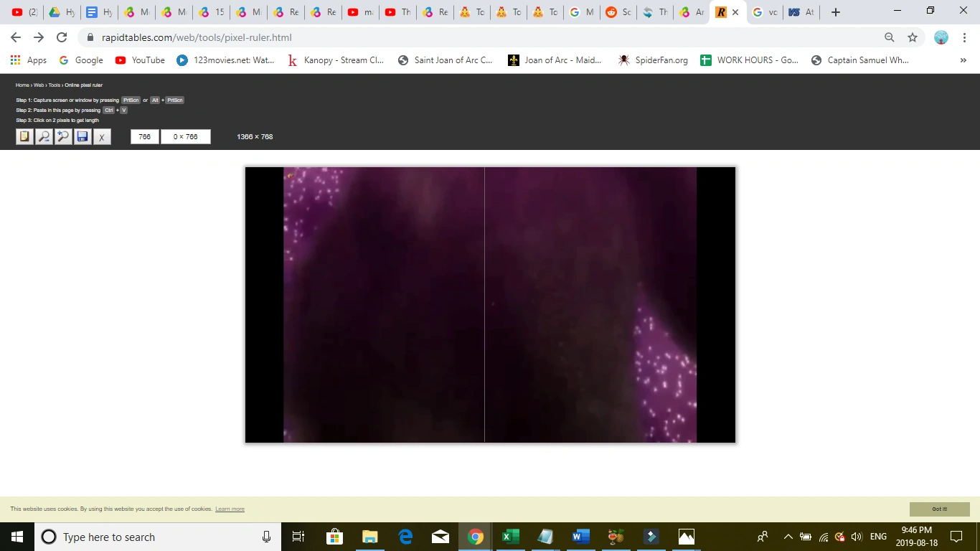980x551 pixels.
Task: Click the pasted screenshot image on the ruler canvas
Action: pos(490,305)
